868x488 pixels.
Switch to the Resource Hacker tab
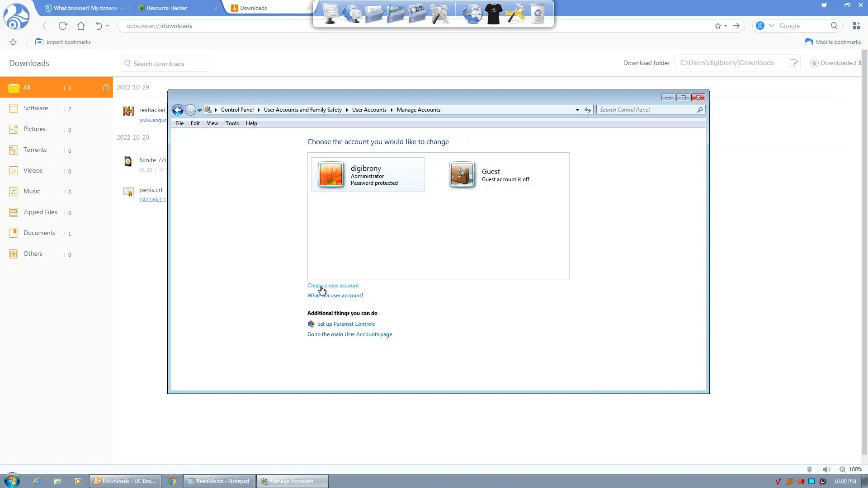click(x=167, y=8)
